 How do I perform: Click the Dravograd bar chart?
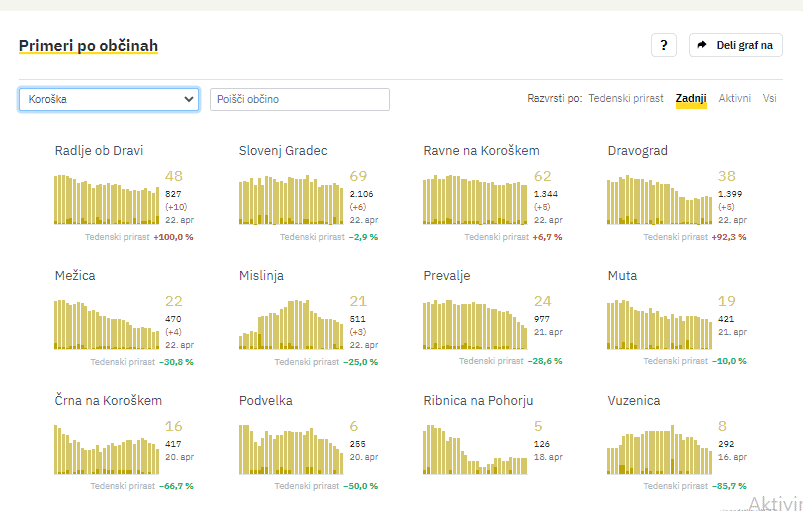click(659, 199)
